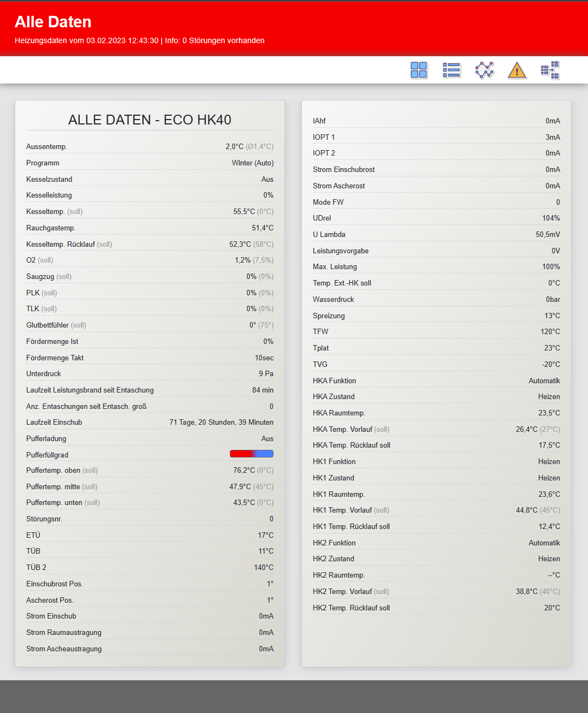Click the ETÜ value 17°C
The image size is (588, 713).
tap(266, 535)
